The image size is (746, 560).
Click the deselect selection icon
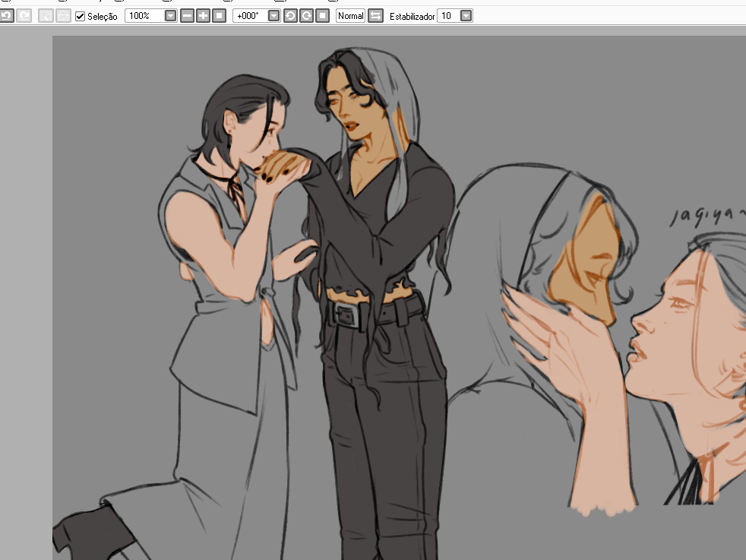(x=46, y=16)
